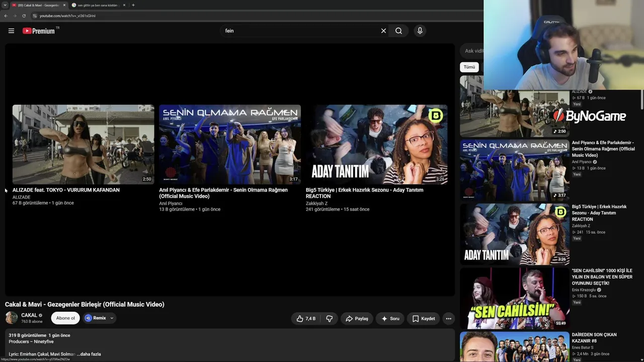This screenshot has width=644, height=362.
Task: Clear the search box text
Action: pos(383,31)
